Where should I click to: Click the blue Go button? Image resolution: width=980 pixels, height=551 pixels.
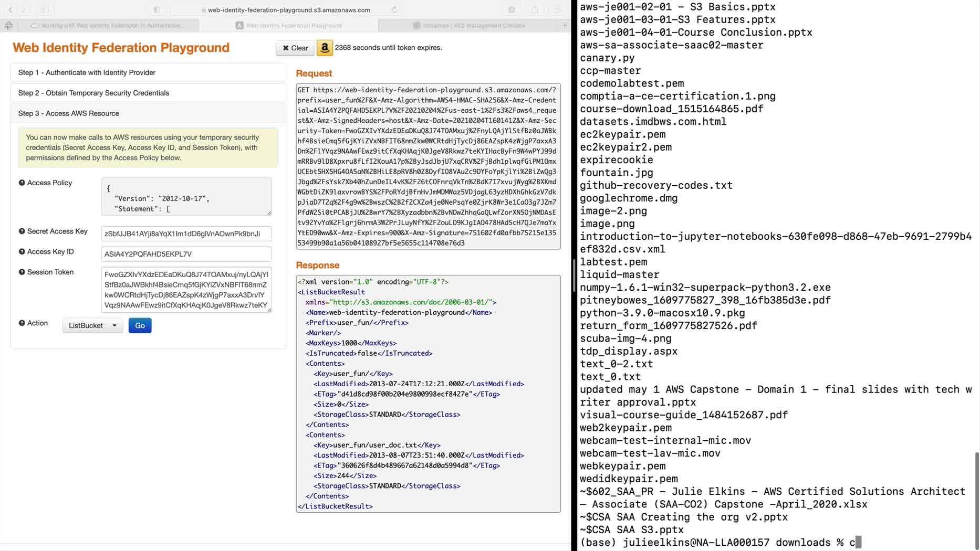coord(140,325)
